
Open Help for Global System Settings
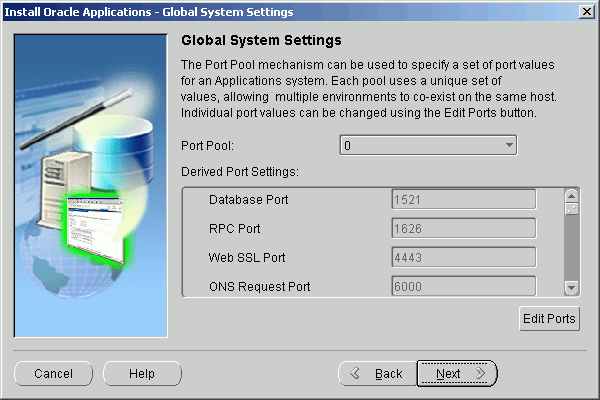[142, 373]
